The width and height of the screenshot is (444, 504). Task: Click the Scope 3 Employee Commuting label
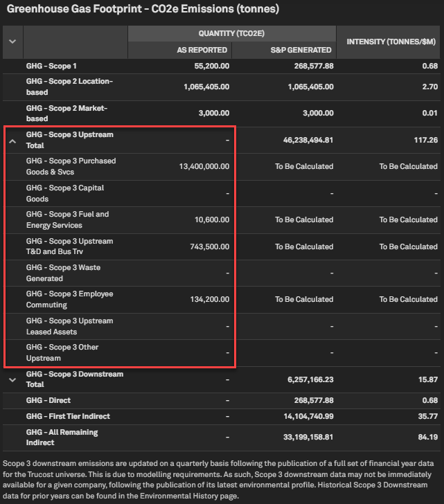pos(69,299)
